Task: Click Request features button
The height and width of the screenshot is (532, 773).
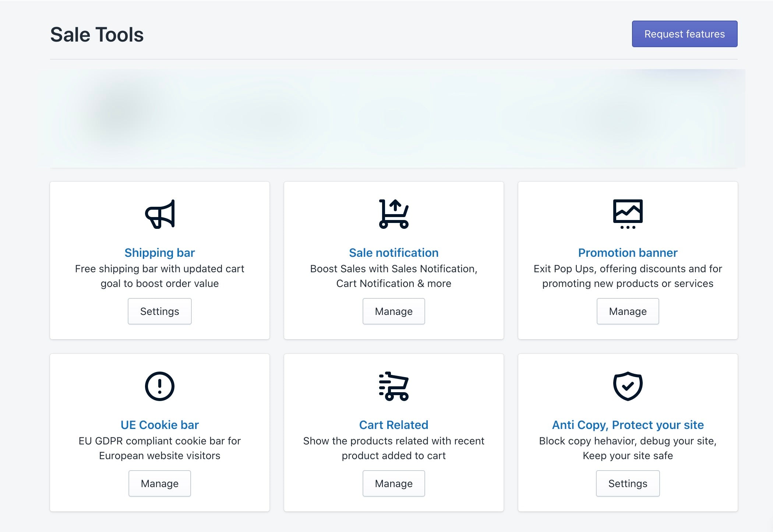Action: [685, 33]
